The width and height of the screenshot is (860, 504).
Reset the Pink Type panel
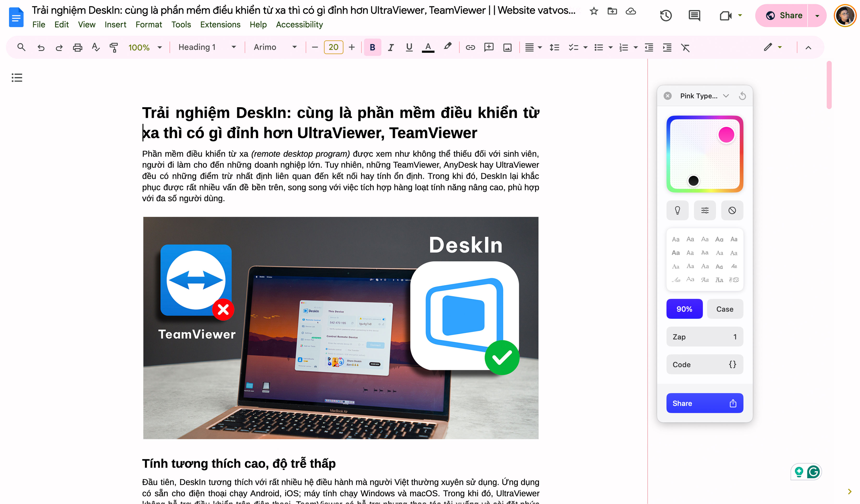742,96
